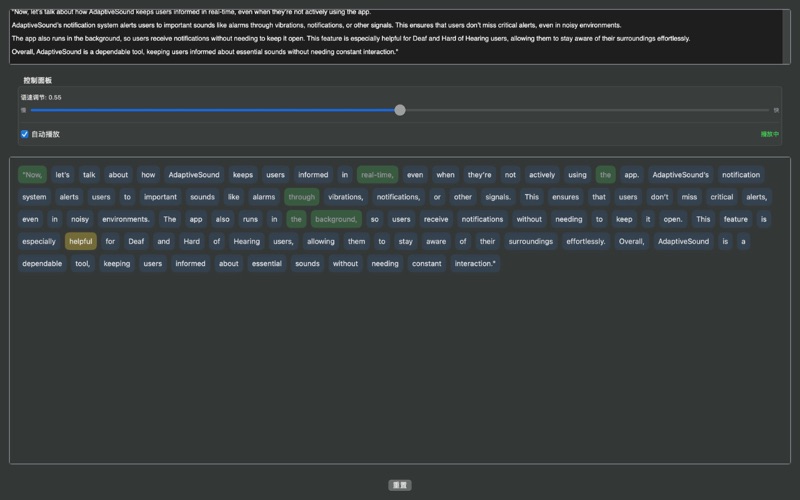
Task: Click the word chip "stay"
Action: (406, 241)
